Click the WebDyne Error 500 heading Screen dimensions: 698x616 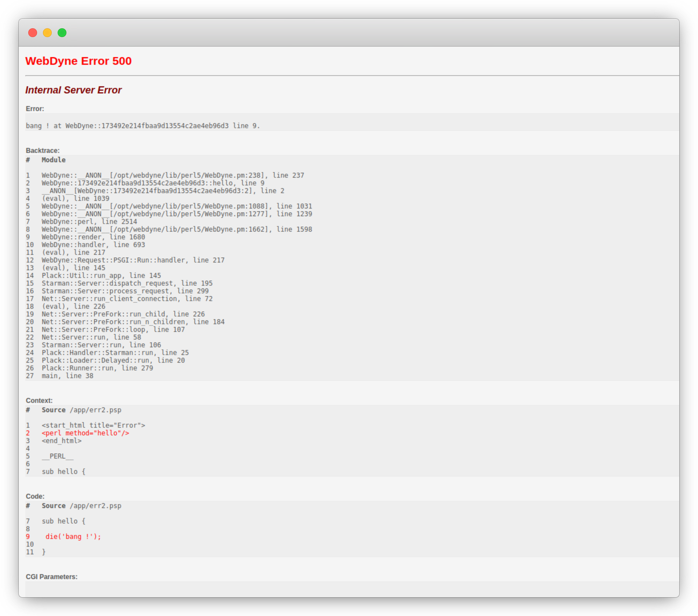coord(78,61)
